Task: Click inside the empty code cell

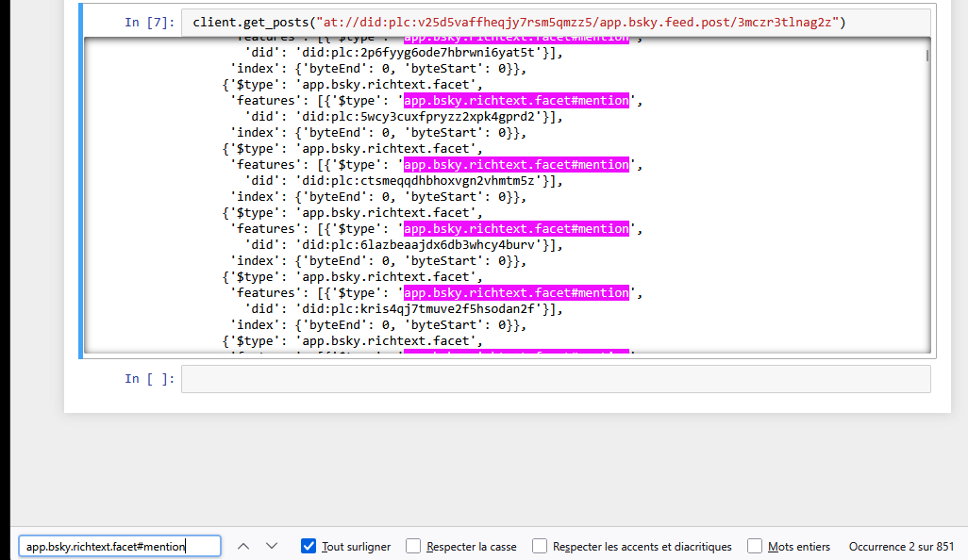Action: pyautogui.click(x=555, y=379)
